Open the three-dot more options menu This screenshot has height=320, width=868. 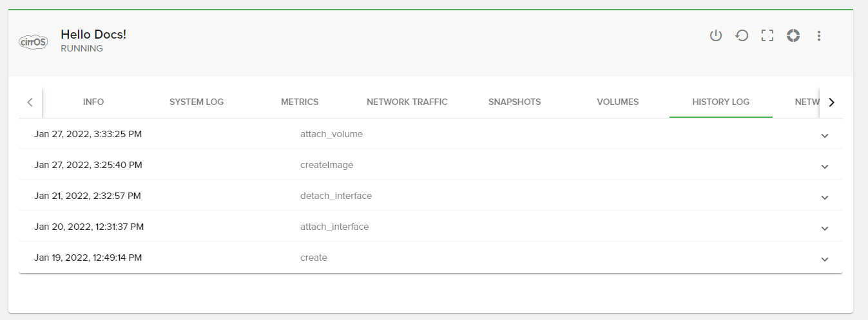click(x=819, y=36)
